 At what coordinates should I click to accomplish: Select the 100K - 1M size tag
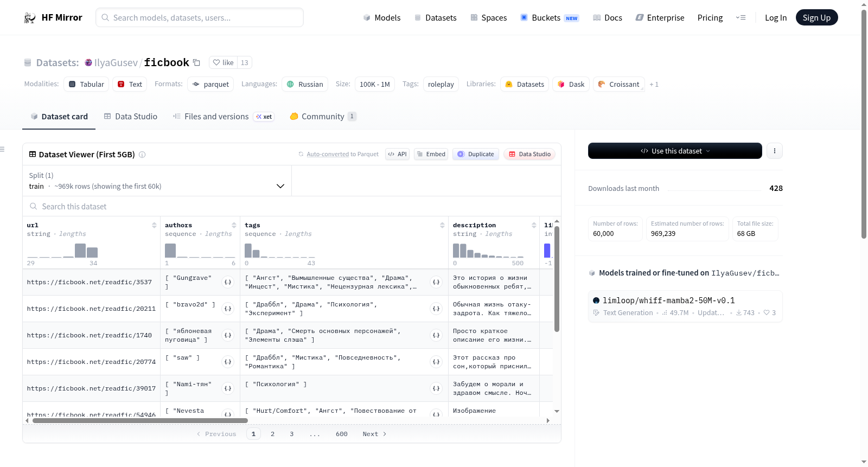375,85
